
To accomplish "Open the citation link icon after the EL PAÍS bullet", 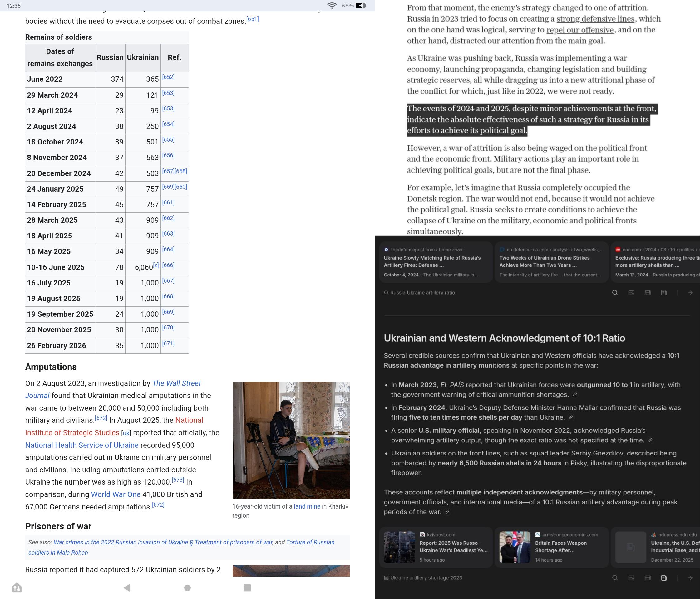I will coord(575,394).
